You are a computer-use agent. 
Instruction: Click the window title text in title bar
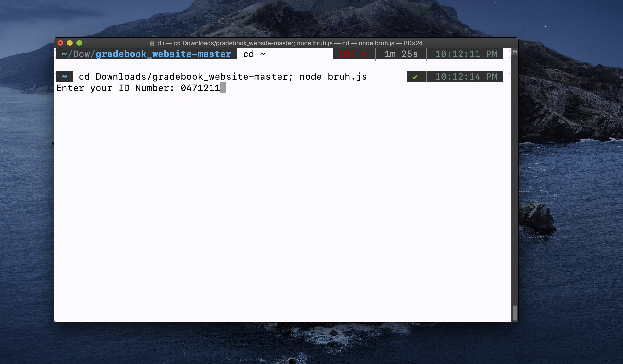click(x=290, y=43)
